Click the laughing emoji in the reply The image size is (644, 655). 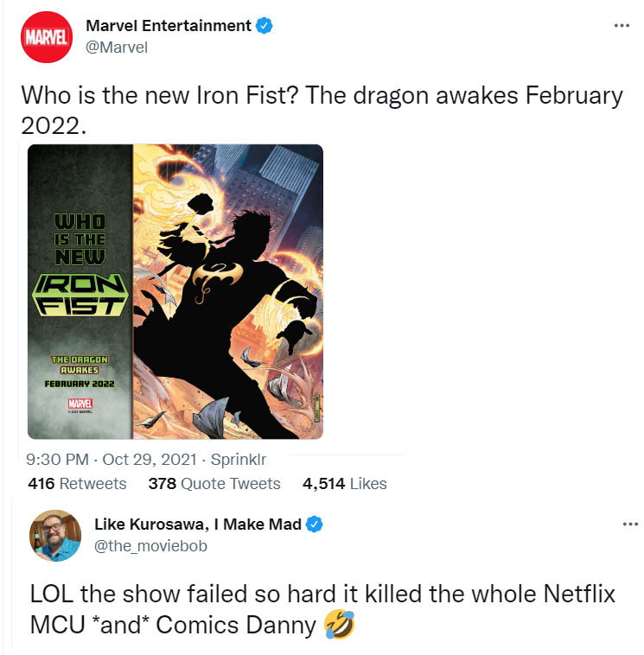tap(340, 625)
